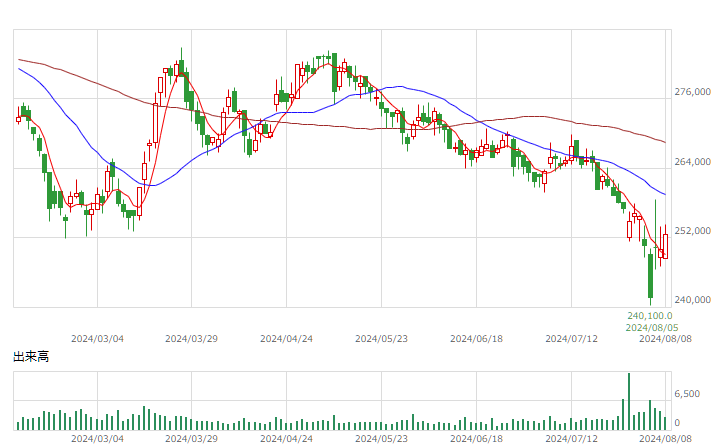Click 2024/03/29 date under the volume chart
The height and width of the screenshot is (448, 718).
(191, 439)
